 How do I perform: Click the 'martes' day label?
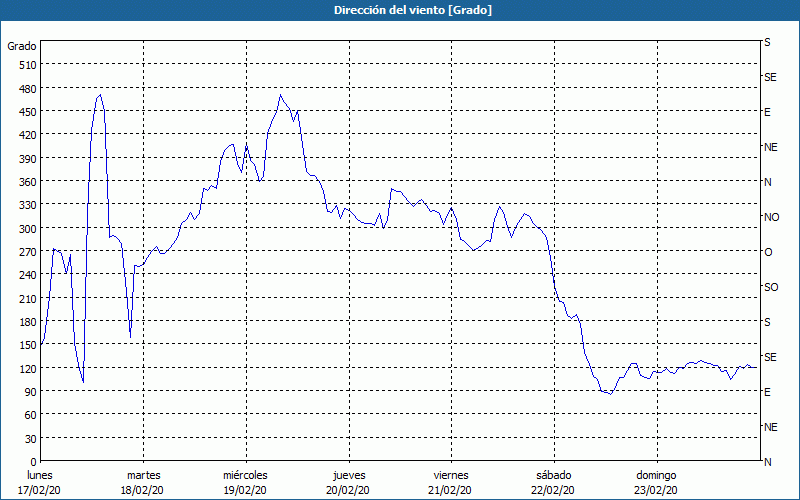(x=143, y=476)
